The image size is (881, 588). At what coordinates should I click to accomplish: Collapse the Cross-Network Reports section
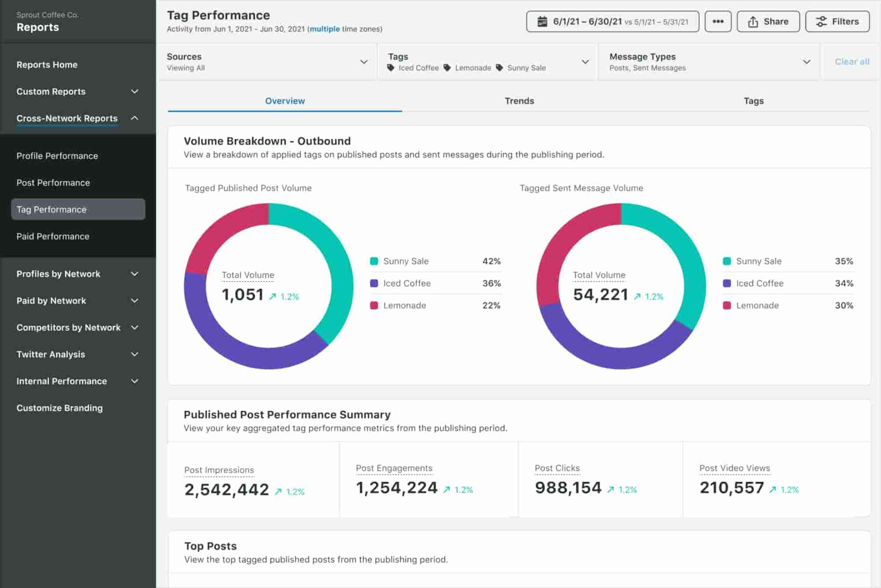coord(135,118)
